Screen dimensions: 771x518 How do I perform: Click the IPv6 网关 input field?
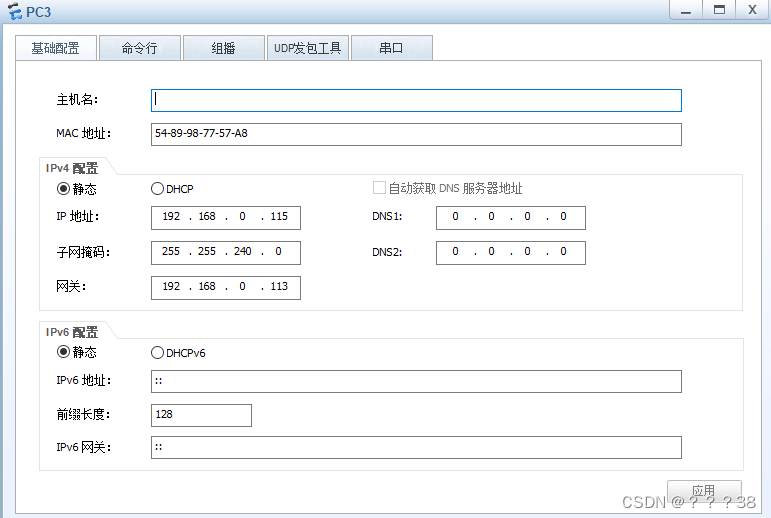(416, 448)
